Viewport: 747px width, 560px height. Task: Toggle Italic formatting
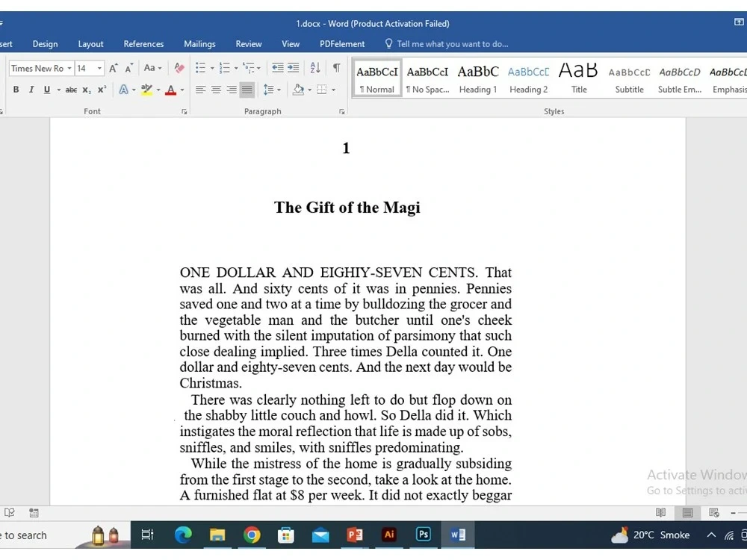(31, 90)
